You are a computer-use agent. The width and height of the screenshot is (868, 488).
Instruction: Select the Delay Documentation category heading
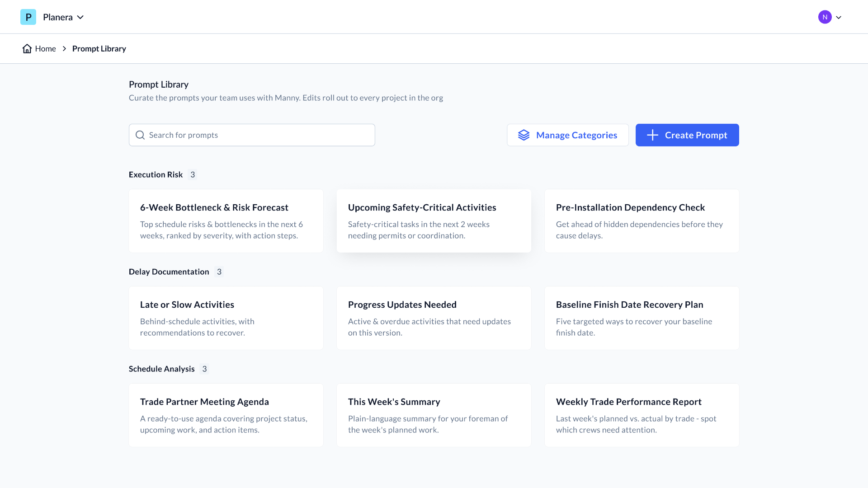pyautogui.click(x=169, y=272)
